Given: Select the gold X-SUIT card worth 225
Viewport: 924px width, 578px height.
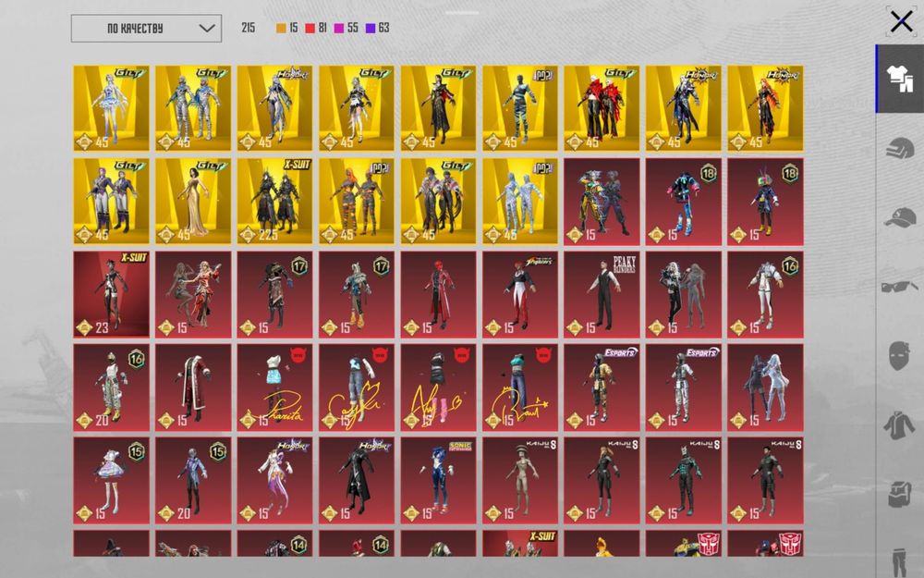Looking at the screenshot, I should (x=274, y=201).
